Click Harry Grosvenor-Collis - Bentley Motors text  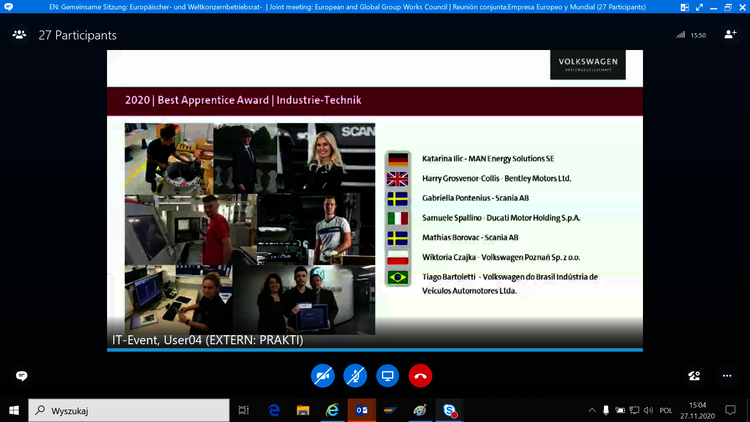pyautogui.click(x=496, y=178)
